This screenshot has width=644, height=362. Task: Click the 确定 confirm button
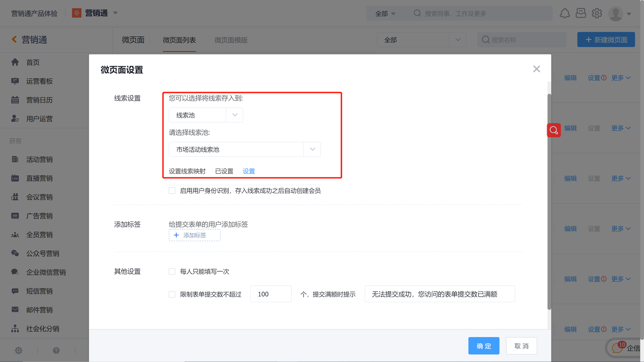pyautogui.click(x=483, y=346)
